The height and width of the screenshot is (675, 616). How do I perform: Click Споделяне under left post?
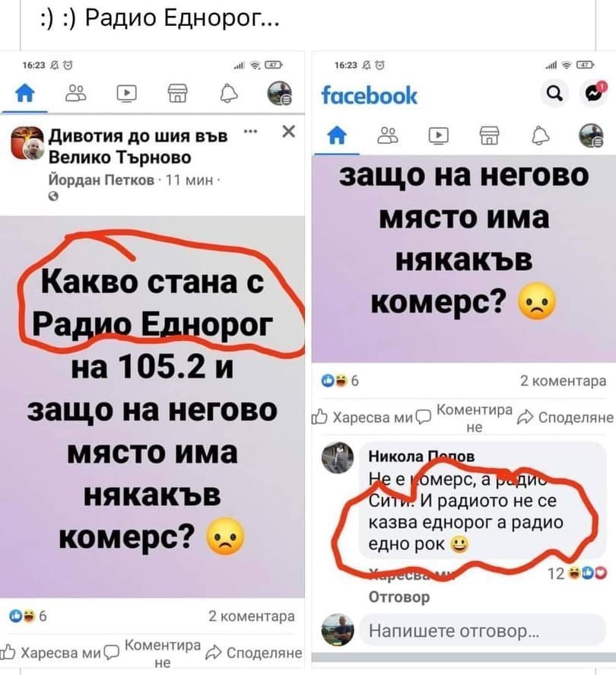pos(254,653)
